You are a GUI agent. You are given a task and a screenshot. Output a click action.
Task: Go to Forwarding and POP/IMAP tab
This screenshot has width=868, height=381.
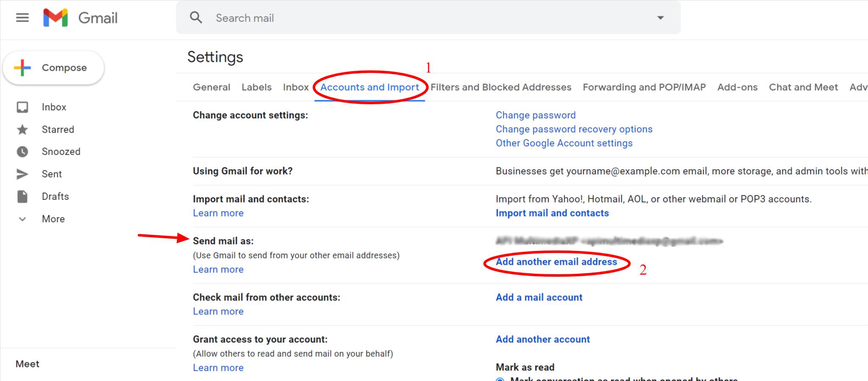pos(644,87)
